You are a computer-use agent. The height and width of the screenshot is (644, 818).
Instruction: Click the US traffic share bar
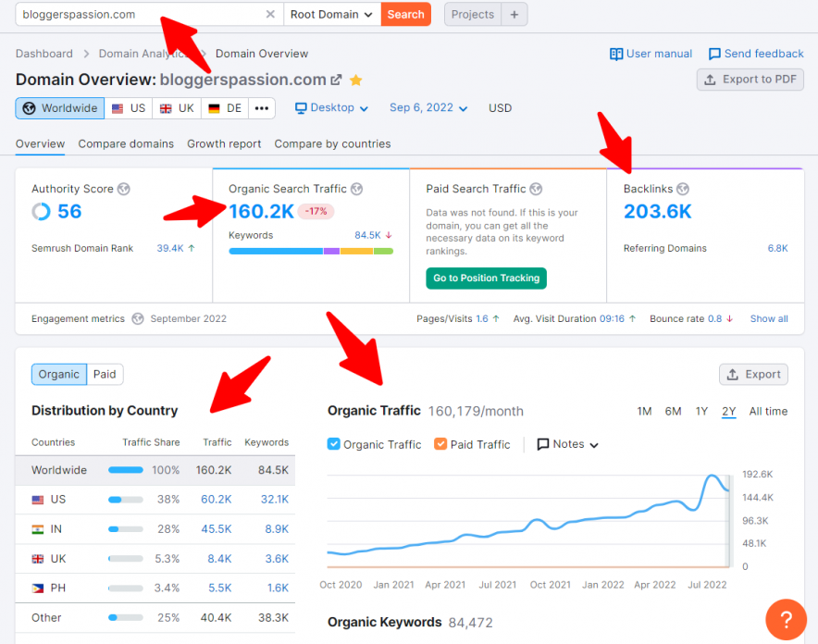126,500
